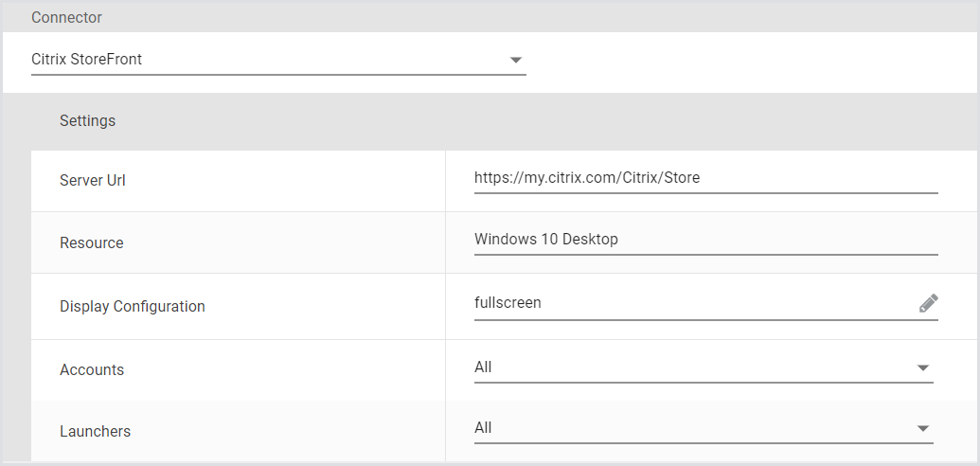Click the Connector label
The height and width of the screenshot is (466, 980).
click(x=66, y=18)
